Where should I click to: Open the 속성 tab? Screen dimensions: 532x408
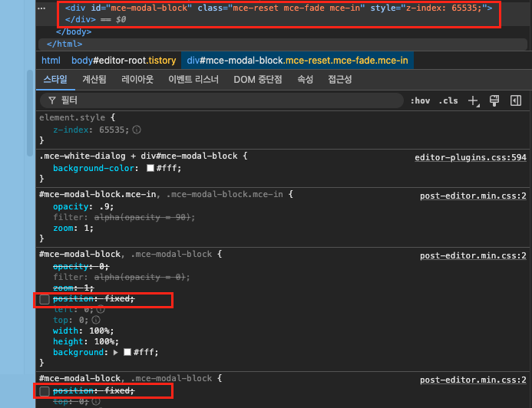point(305,80)
